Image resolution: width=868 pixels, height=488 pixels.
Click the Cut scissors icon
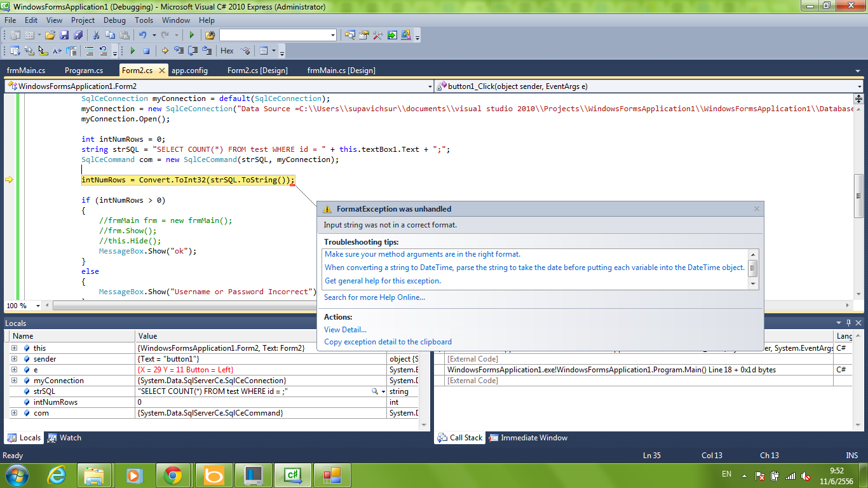tap(96, 35)
